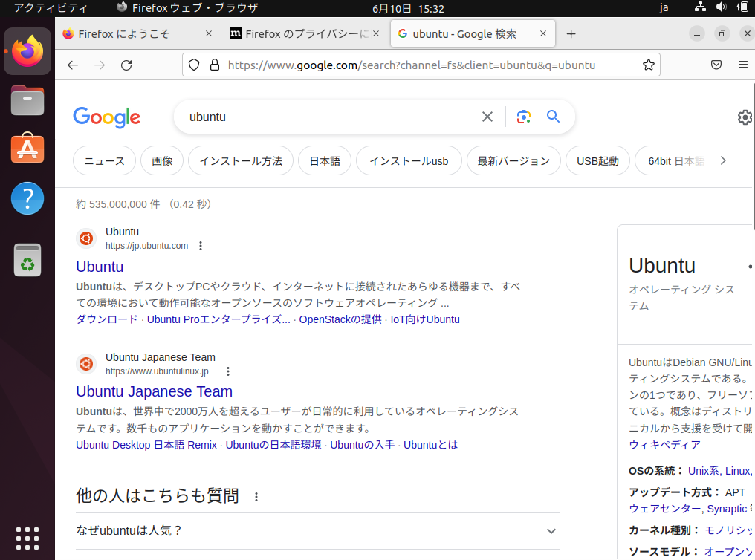
Task: Select the インストールusb chip
Action: [409, 160]
